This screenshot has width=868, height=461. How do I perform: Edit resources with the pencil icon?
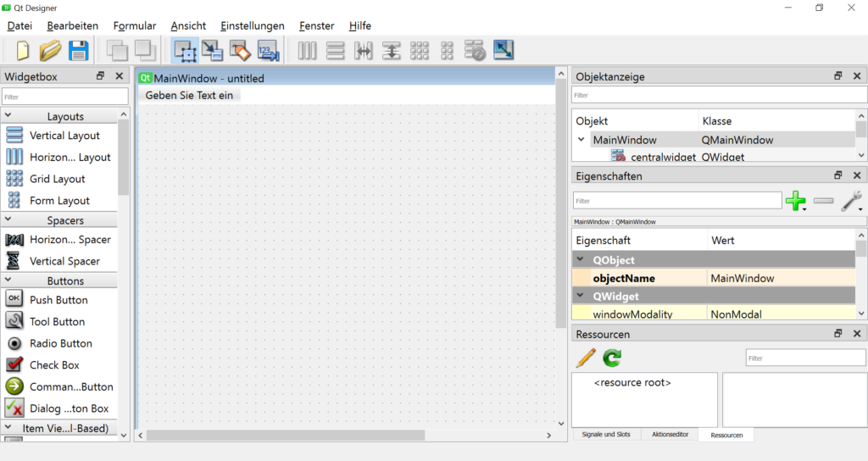[586, 358]
